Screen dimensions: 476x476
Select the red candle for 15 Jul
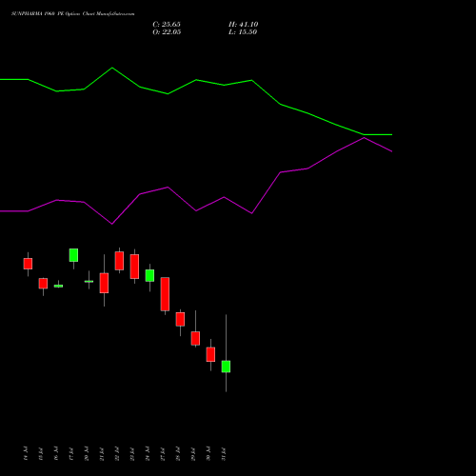43,284
